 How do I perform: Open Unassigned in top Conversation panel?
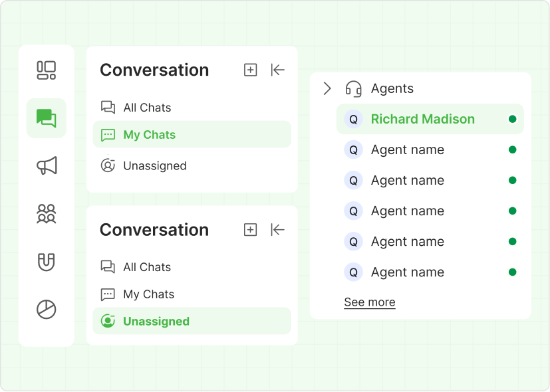(x=154, y=166)
